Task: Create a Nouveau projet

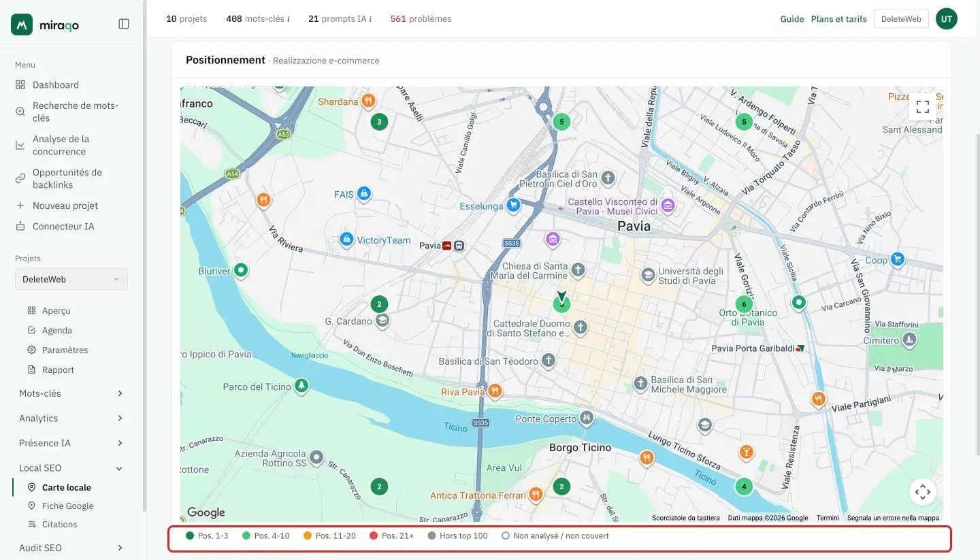Action: tap(65, 205)
